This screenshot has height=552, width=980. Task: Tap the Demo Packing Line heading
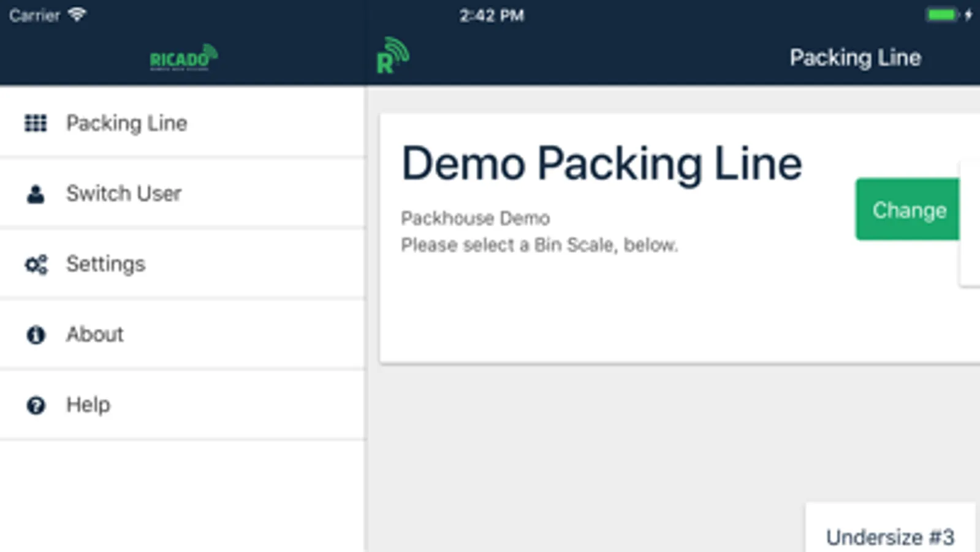[601, 164]
